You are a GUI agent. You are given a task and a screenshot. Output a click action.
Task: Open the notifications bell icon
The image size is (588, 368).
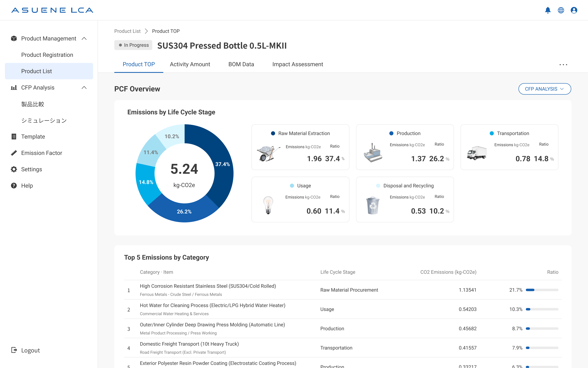pos(548,10)
